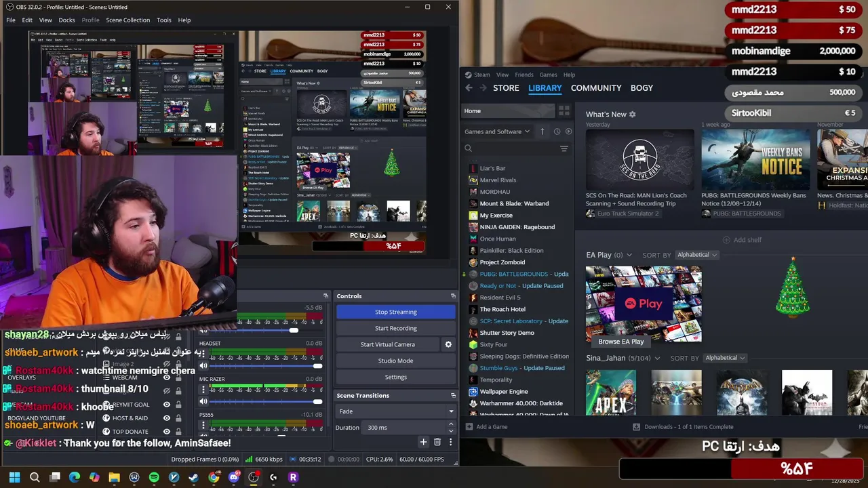Select Project Zomboid in Steam library list

pos(502,262)
